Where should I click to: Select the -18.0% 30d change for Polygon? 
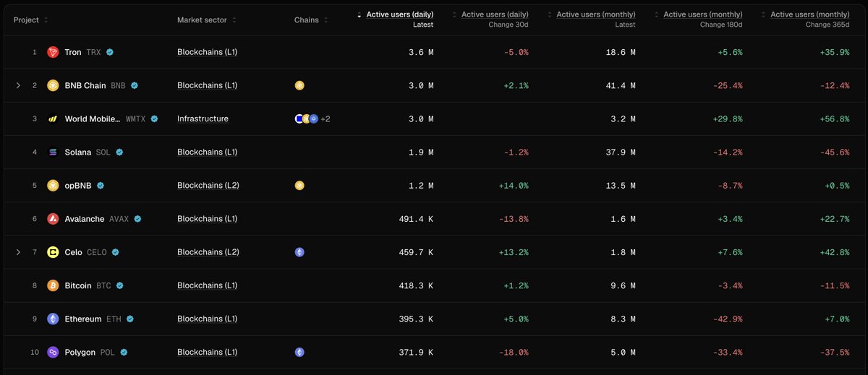(514, 352)
